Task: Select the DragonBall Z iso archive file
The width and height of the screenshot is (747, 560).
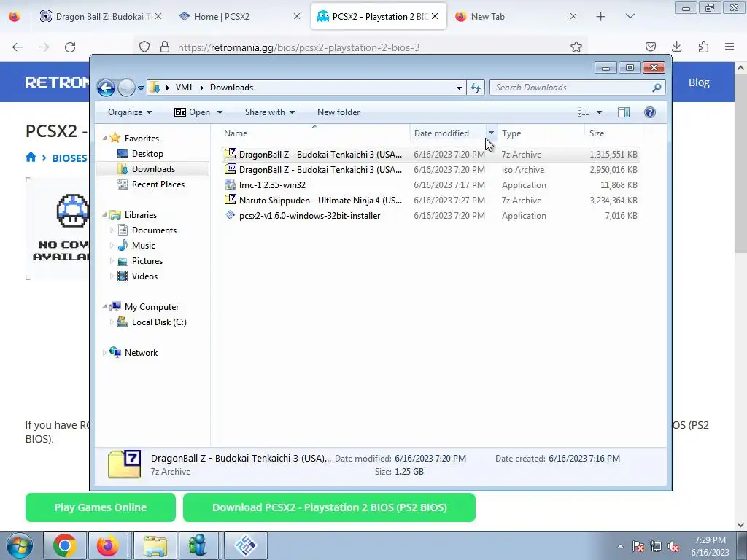Action: point(430,169)
